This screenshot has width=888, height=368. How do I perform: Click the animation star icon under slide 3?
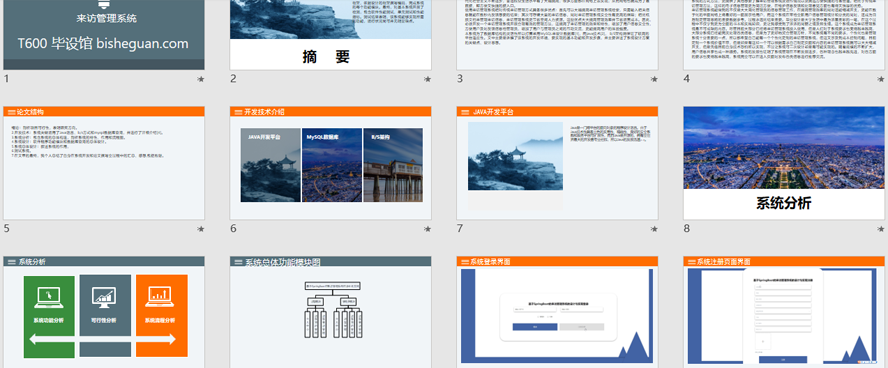click(x=654, y=79)
